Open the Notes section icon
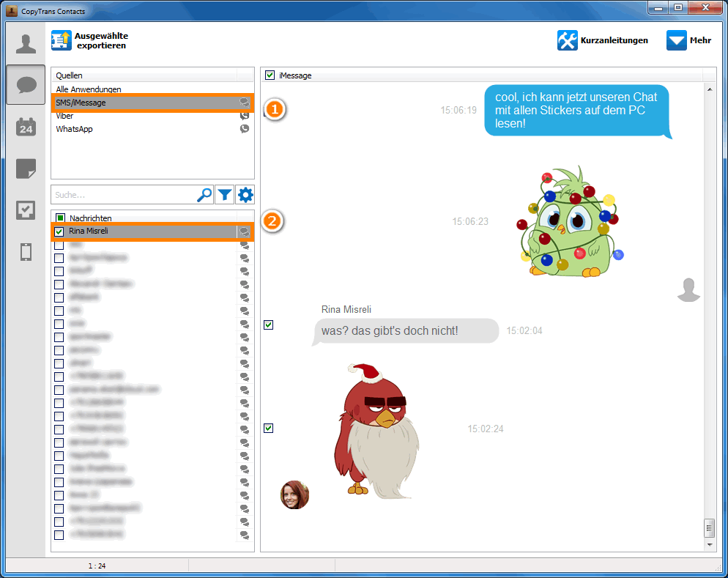728x578 pixels. pos(26,168)
